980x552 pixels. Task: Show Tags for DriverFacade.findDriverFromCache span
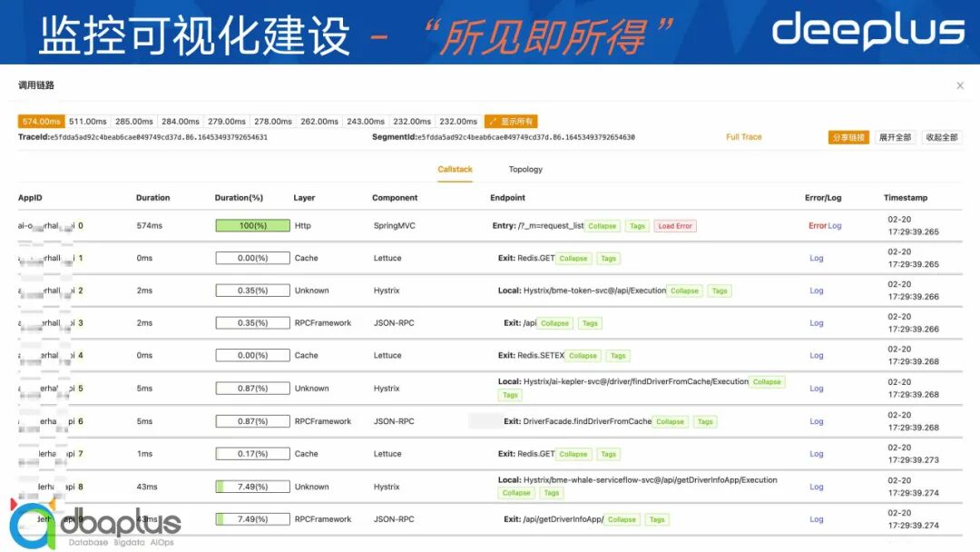point(705,422)
